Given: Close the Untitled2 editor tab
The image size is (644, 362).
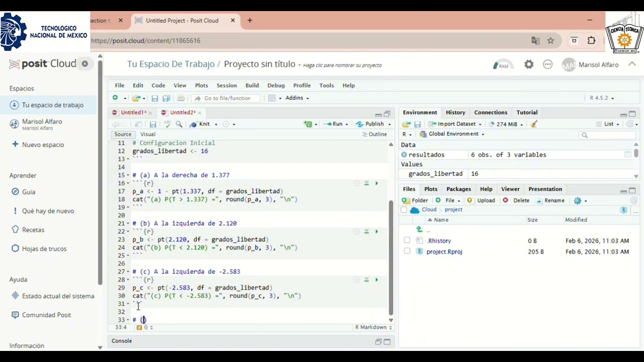Looking at the screenshot, I should coord(200,113).
